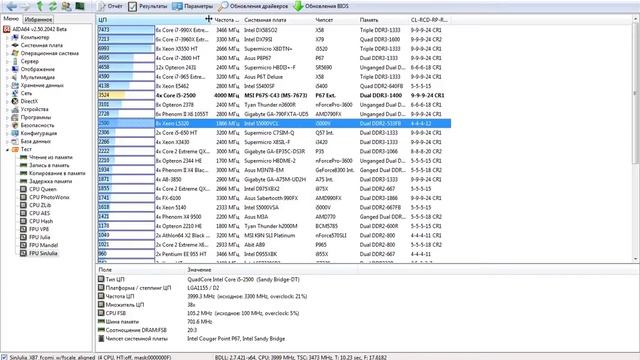Open Копирование в памяти benchmark
The height and width of the screenshot is (360, 640).
tap(53, 173)
